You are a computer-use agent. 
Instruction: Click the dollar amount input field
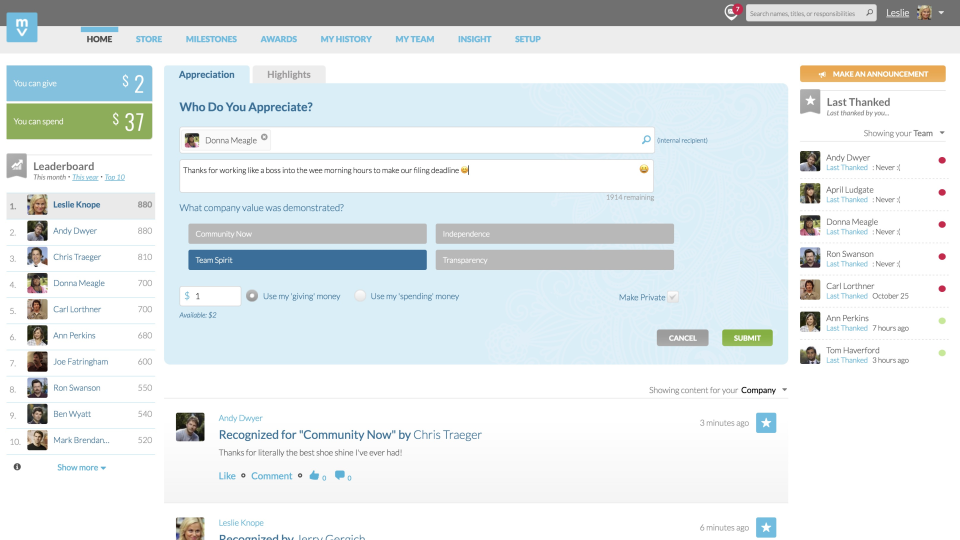click(210, 296)
